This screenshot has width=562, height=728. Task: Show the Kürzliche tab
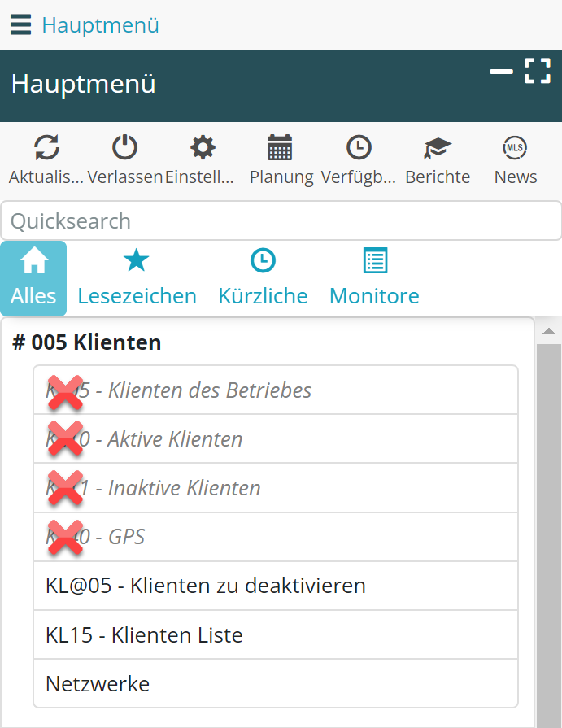click(x=263, y=278)
